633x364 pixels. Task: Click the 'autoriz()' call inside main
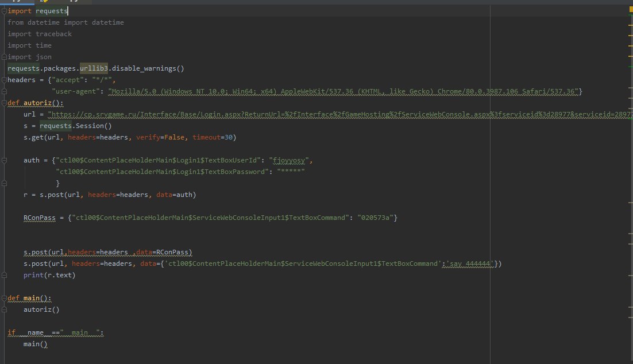pyautogui.click(x=41, y=310)
